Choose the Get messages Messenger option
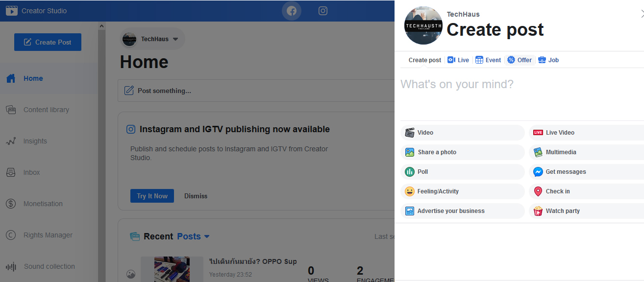Viewport: 644px width, 282px height. [586, 172]
